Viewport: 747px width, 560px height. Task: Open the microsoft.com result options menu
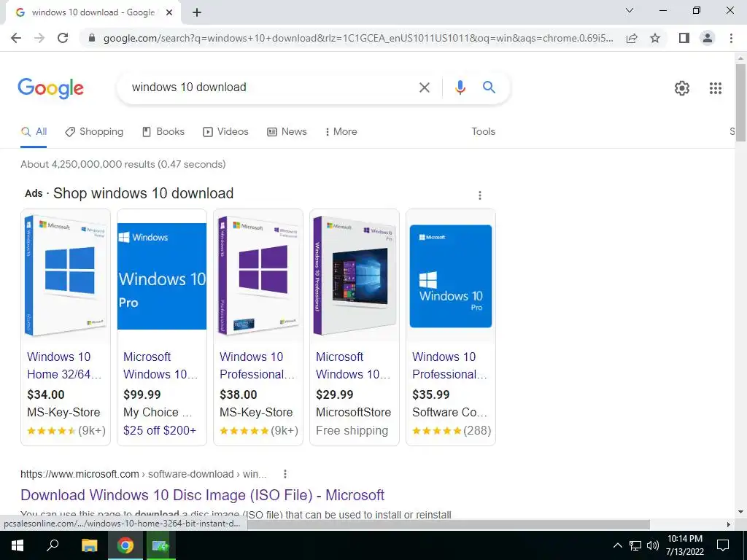coord(285,474)
